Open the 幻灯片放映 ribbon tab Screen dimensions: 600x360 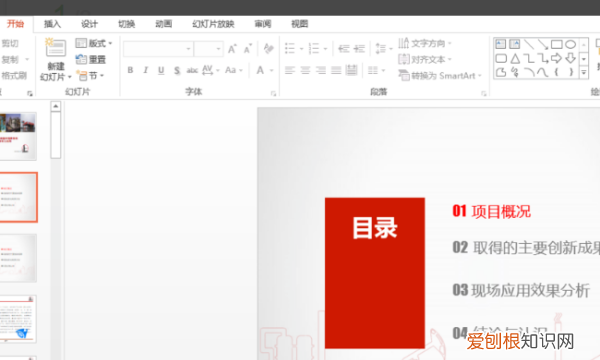click(x=213, y=24)
